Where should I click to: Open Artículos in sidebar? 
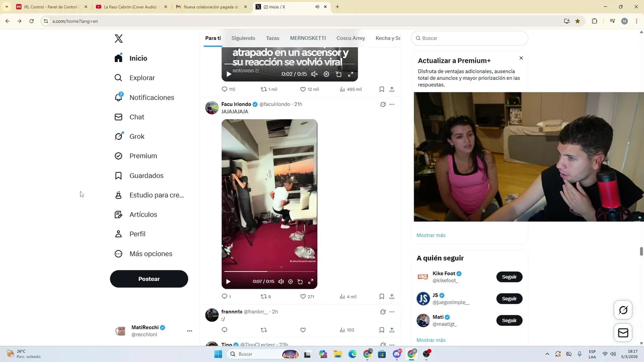136,215
